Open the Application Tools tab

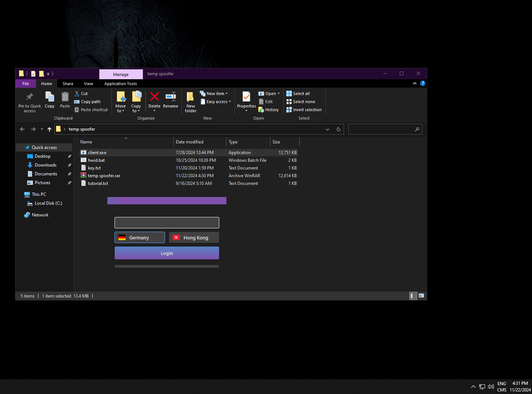tap(121, 84)
